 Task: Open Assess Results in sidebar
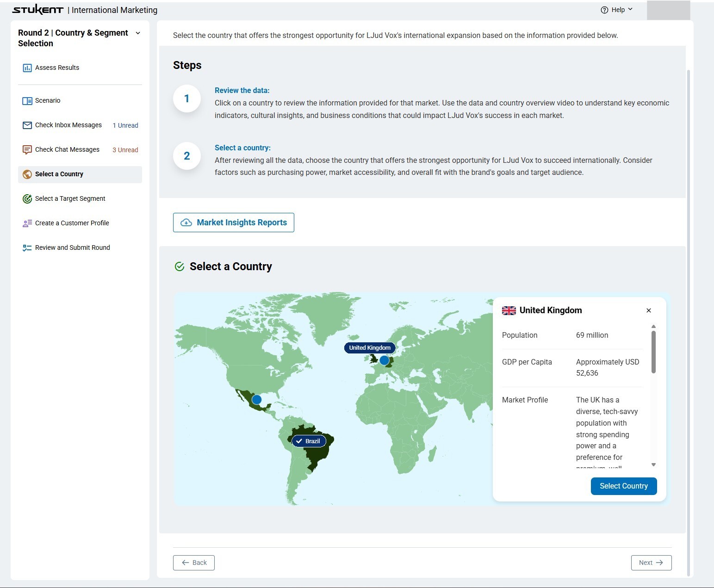point(80,68)
